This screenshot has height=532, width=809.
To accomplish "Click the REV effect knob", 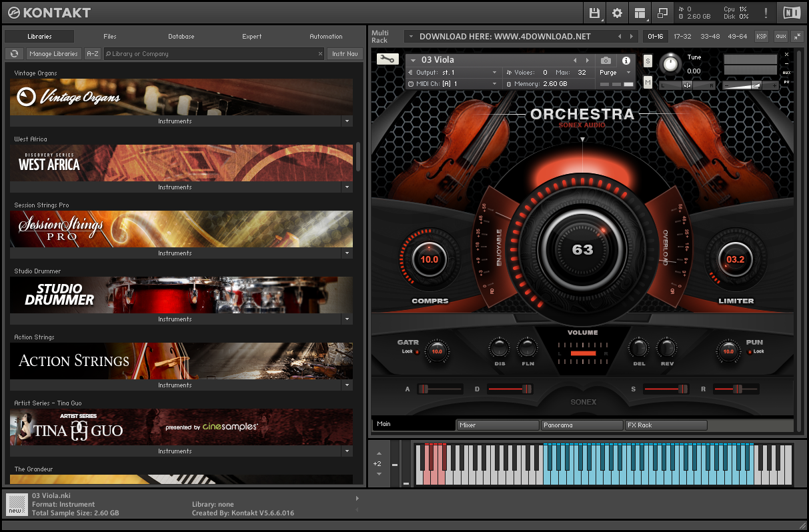I will pyautogui.click(x=667, y=347).
